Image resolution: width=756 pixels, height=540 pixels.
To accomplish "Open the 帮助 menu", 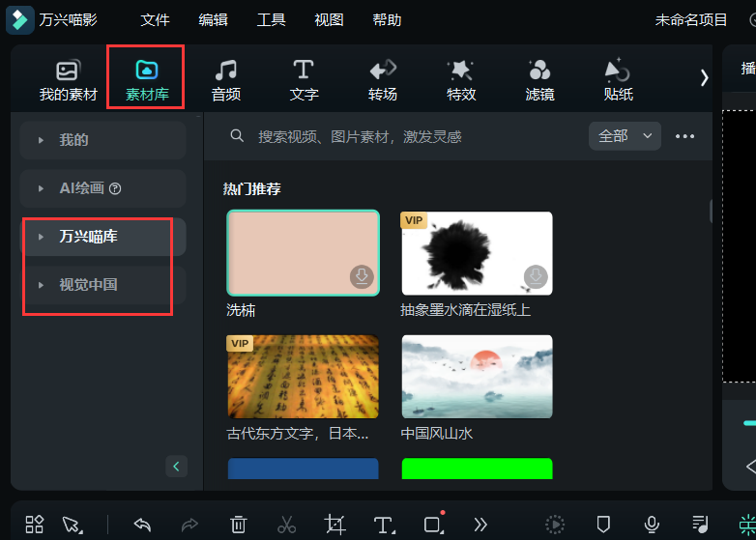I will [387, 19].
